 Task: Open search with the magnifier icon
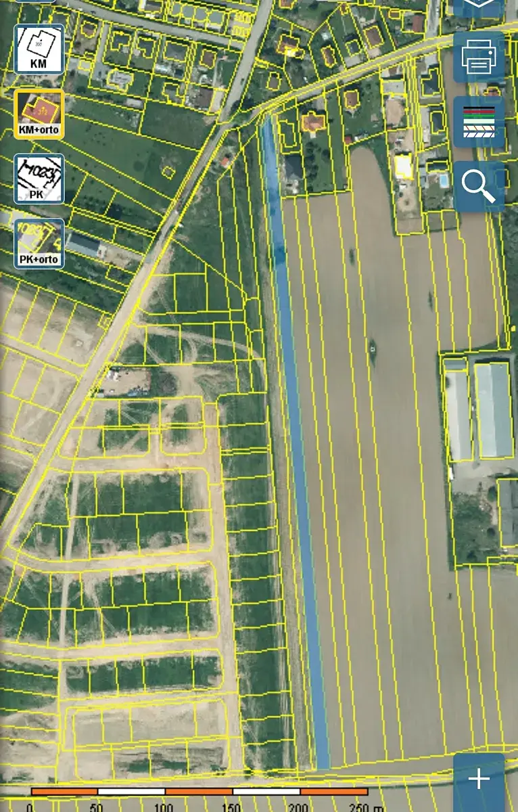479,186
